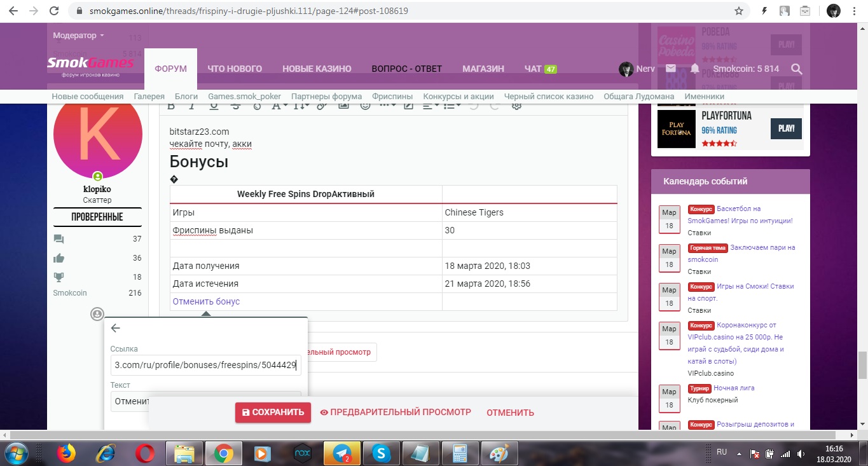The height and width of the screenshot is (466, 868).
Task: Click Отменить бонус link in editor
Action: [x=206, y=301]
